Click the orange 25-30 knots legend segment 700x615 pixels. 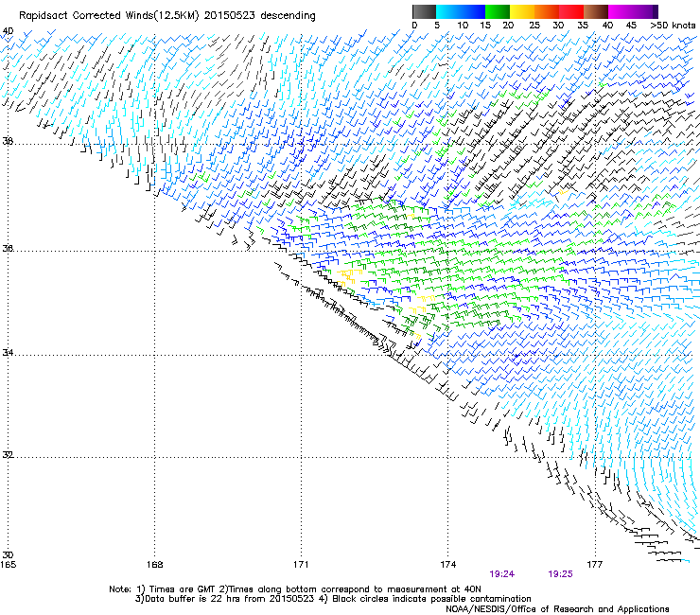[x=547, y=11]
